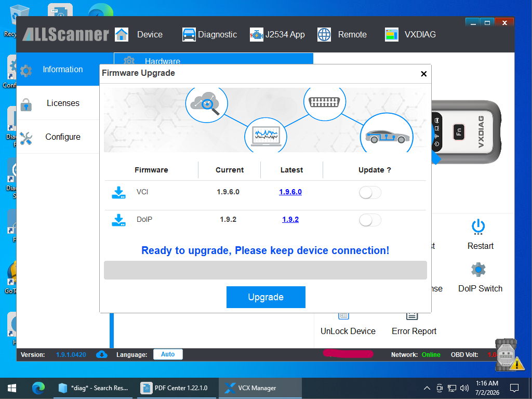The width and height of the screenshot is (532, 399).
Task: Click the Hardware section header
Action: [x=214, y=58]
